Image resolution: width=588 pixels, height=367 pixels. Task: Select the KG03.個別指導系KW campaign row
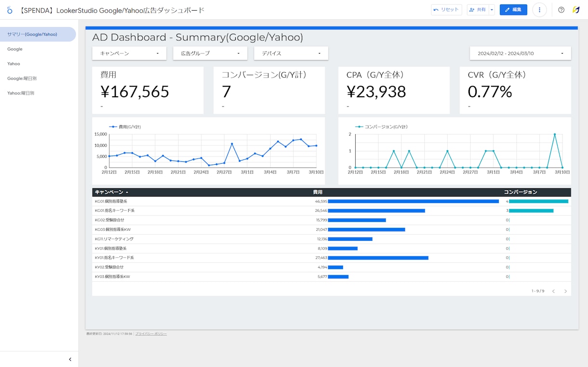point(332,229)
